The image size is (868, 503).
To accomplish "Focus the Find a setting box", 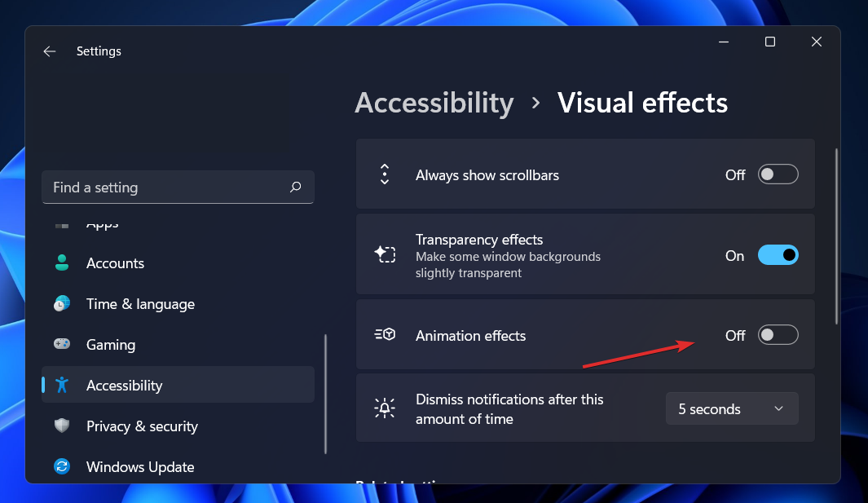I will click(x=178, y=188).
